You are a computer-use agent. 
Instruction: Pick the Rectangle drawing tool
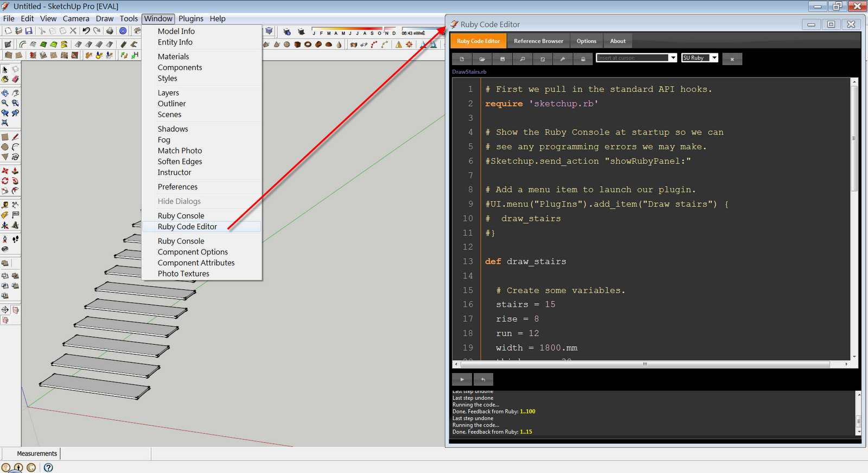tap(5, 137)
